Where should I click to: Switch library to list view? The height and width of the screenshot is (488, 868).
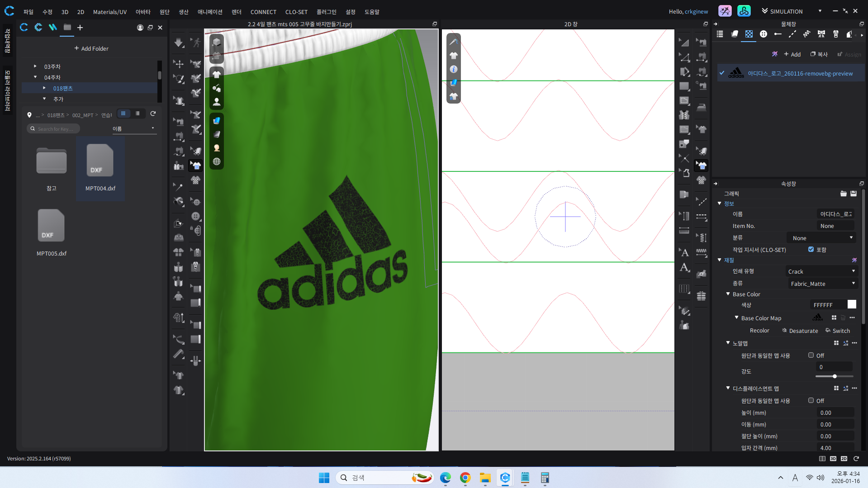click(138, 114)
